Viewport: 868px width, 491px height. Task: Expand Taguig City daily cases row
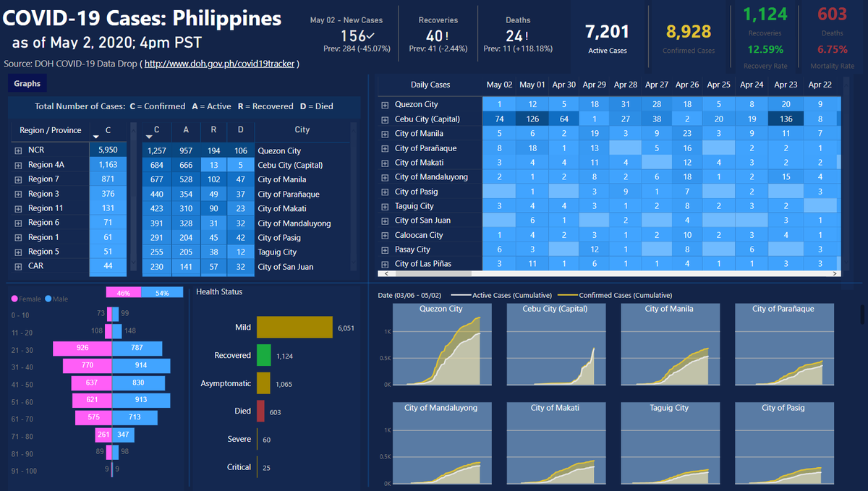[385, 206]
